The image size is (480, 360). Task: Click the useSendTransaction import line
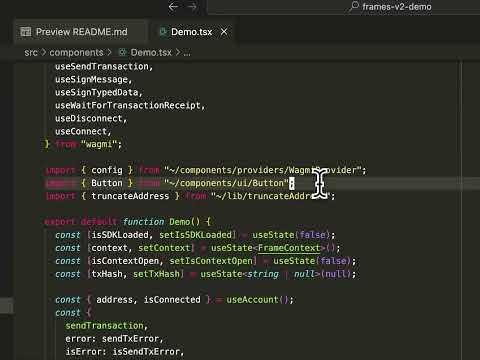(x=104, y=66)
